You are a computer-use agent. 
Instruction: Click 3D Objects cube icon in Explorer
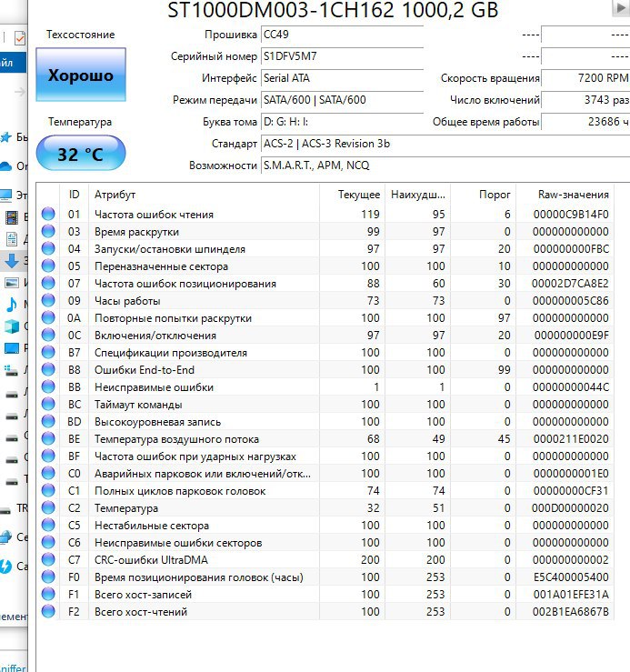pos(12,326)
